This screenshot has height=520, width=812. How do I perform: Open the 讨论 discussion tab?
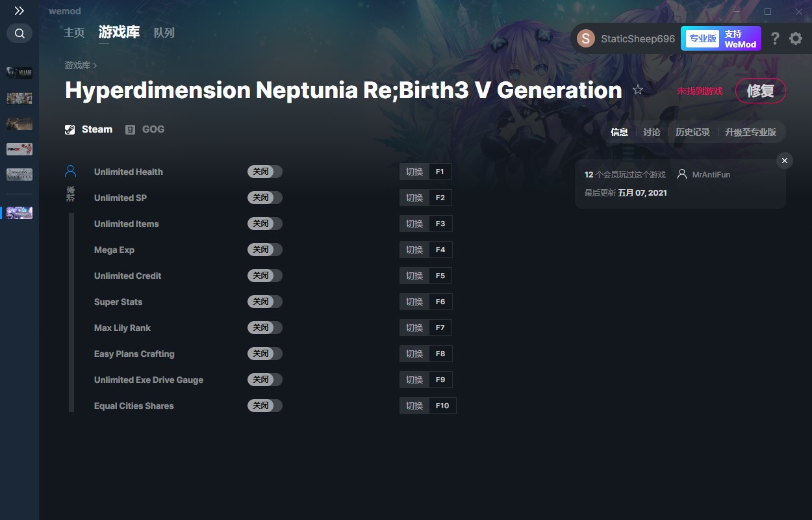tap(652, 132)
